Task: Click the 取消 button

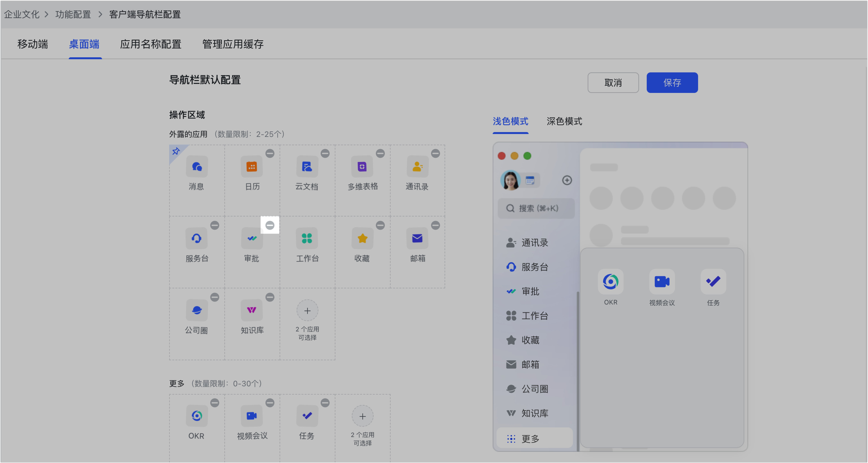Action: pyautogui.click(x=613, y=82)
